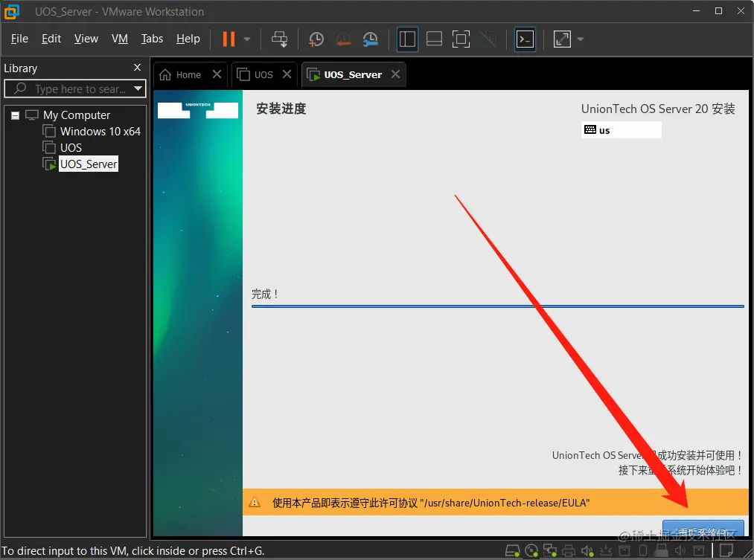This screenshot has height=560, width=754.
Task: Select the UOS virtual machine in Library
Action: [x=71, y=147]
